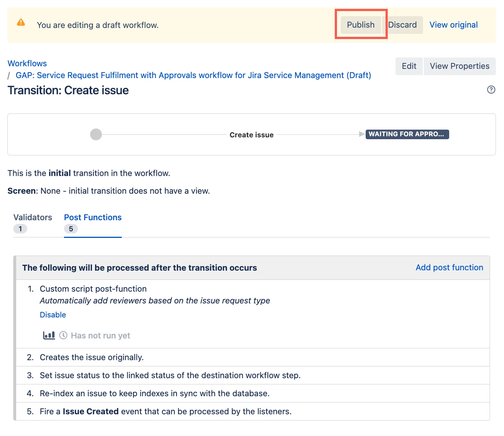This screenshot has width=504, height=436.
Task: Open the help question mark icon
Action: (x=491, y=89)
